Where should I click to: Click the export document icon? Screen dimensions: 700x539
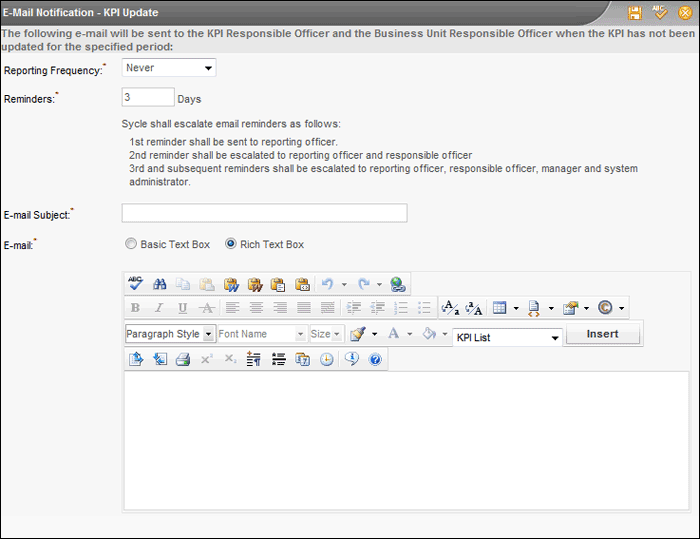(136, 359)
